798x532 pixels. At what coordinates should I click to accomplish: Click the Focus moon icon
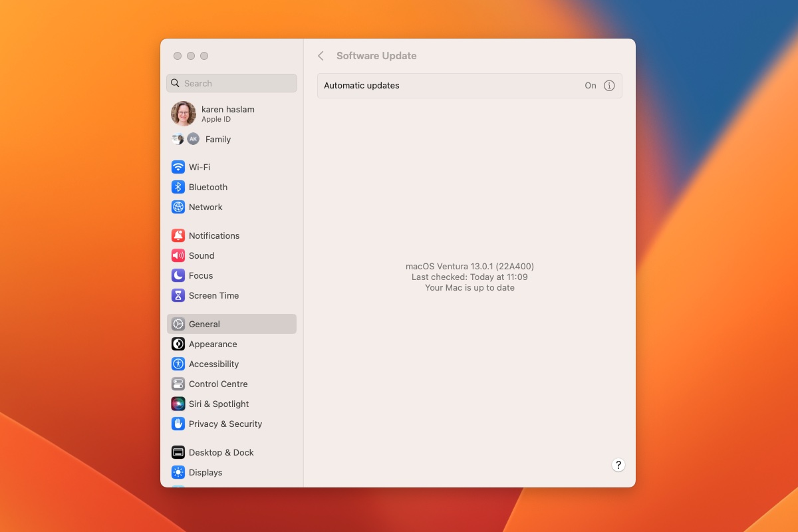(178, 275)
